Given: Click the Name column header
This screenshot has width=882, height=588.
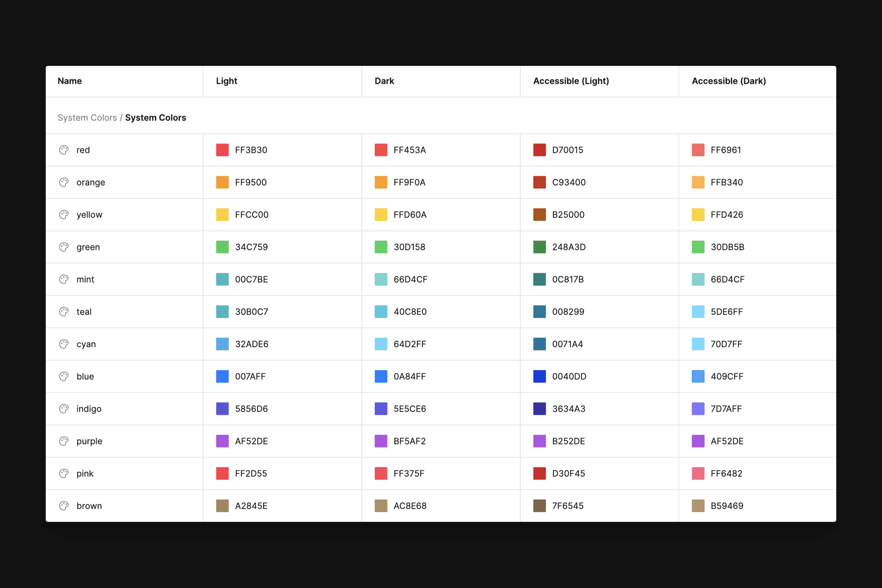Looking at the screenshot, I should coord(69,81).
